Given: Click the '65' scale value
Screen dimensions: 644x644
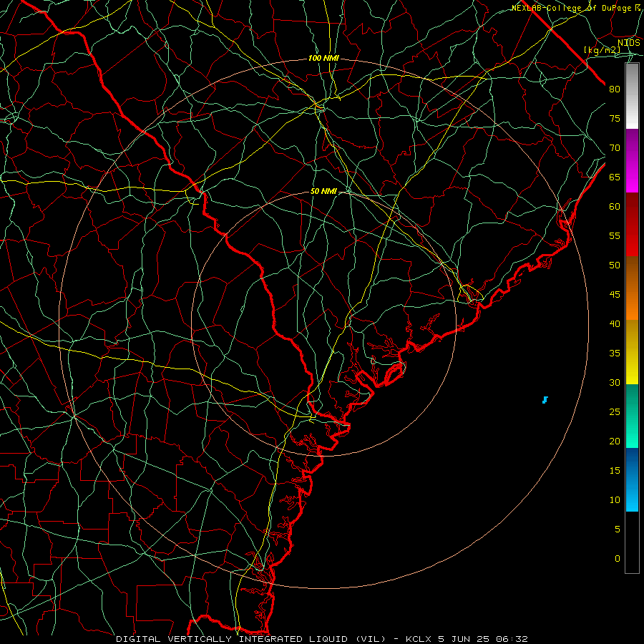Looking at the screenshot, I should pyautogui.click(x=615, y=177).
